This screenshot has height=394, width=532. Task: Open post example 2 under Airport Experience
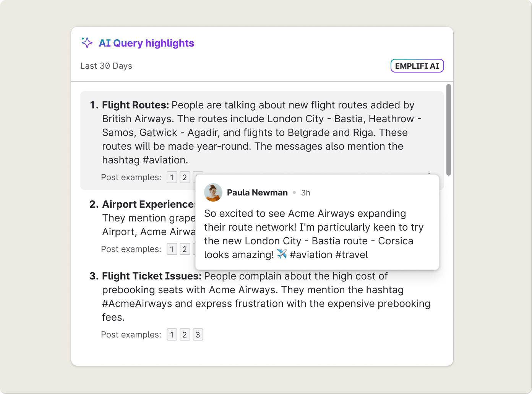[x=185, y=249]
